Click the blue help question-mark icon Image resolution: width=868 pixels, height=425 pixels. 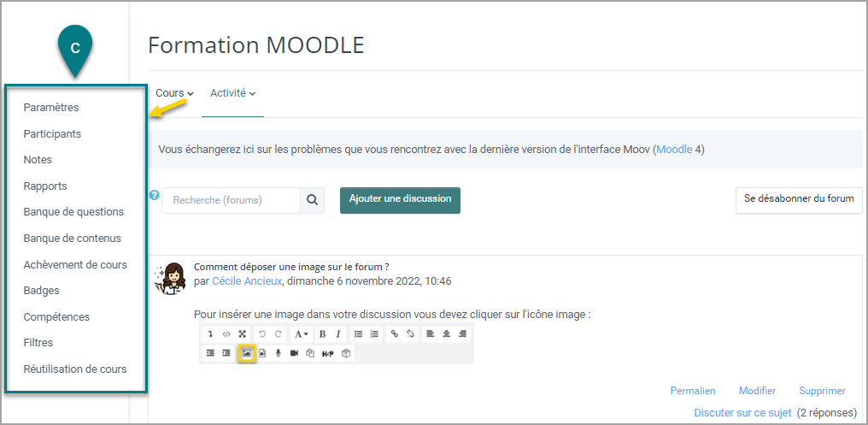(x=155, y=195)
